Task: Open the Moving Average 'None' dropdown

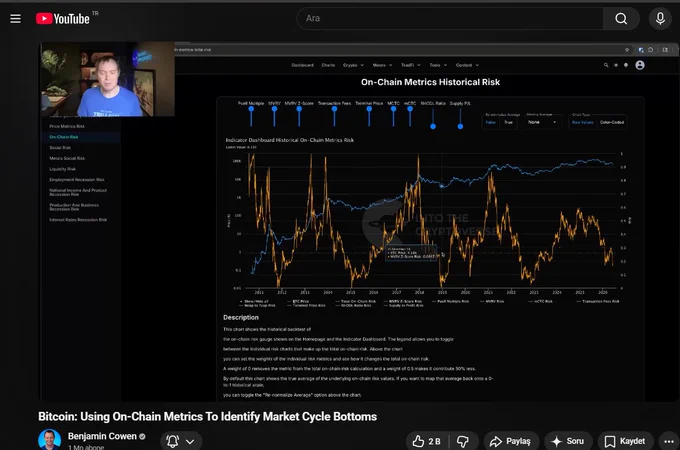Action: [542, 122]
